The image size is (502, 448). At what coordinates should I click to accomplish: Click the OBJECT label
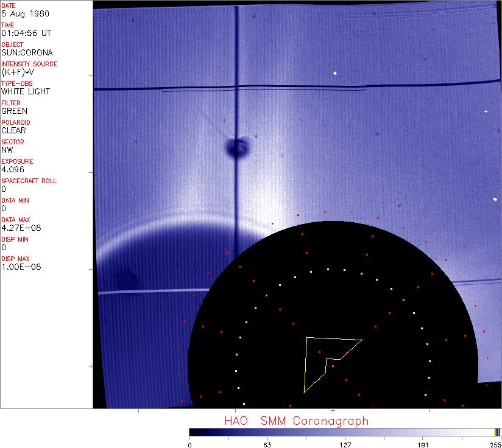pos(12,44)
